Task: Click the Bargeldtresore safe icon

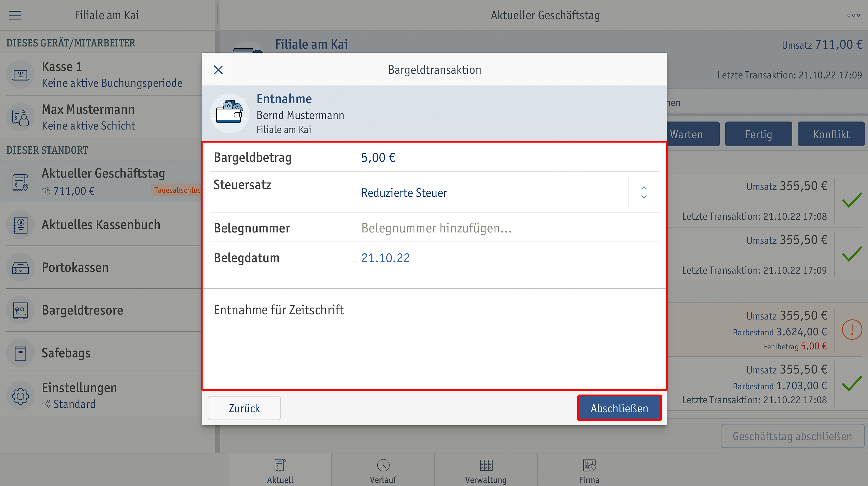Action: [20, 310]
